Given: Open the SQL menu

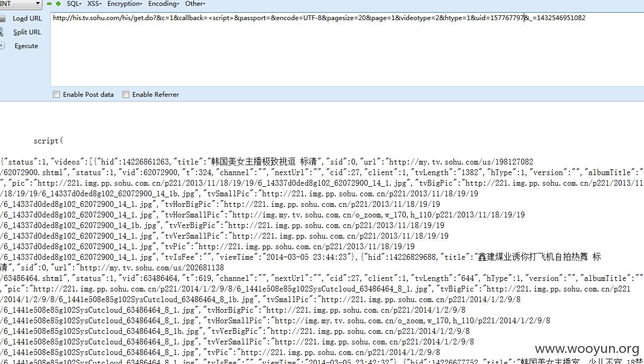Looking at the screenshot, I should click(74, 4).
